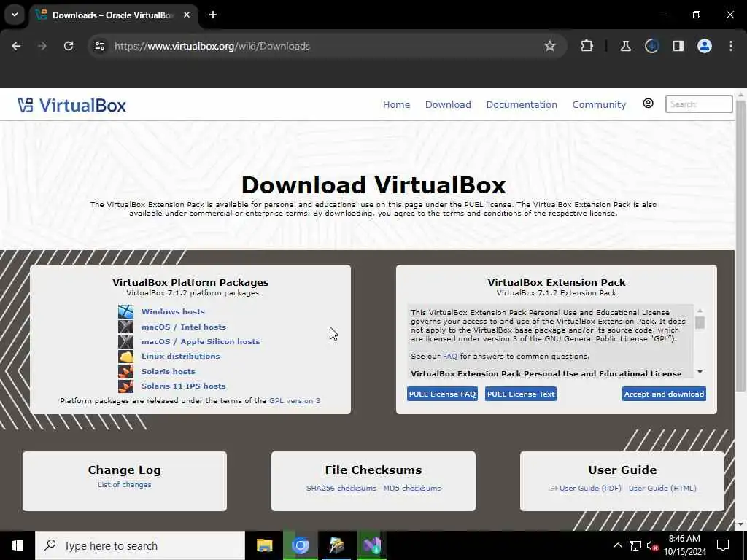Click the Linux distributions link

181,356
